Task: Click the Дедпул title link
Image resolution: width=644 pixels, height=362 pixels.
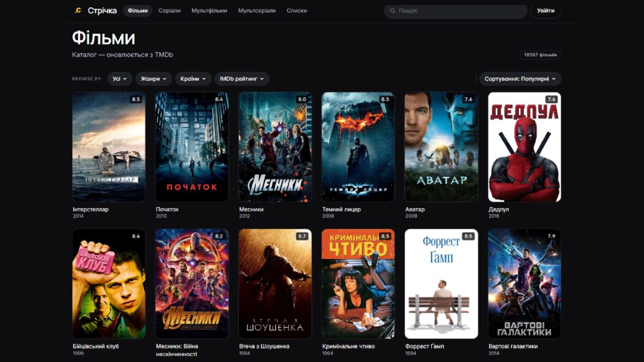Action: tap(498, 209)
